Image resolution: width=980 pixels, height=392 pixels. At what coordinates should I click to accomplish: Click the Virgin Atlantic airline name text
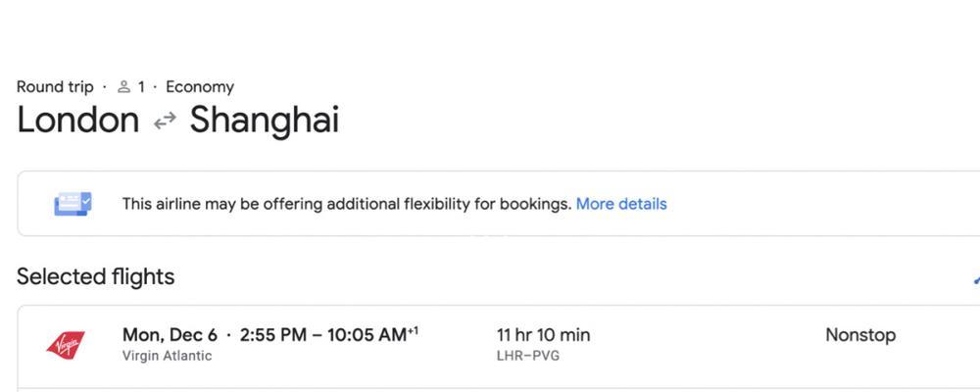167,356
